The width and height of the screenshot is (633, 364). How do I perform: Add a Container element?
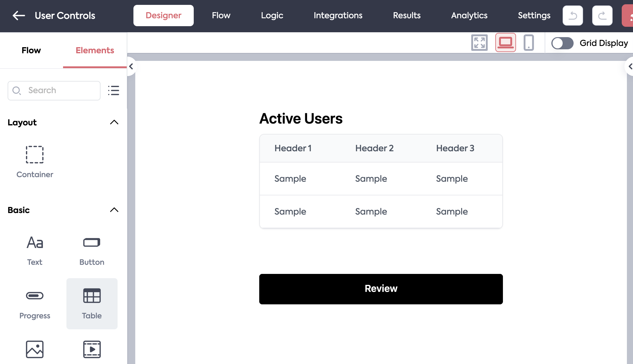tap(35, 161)
